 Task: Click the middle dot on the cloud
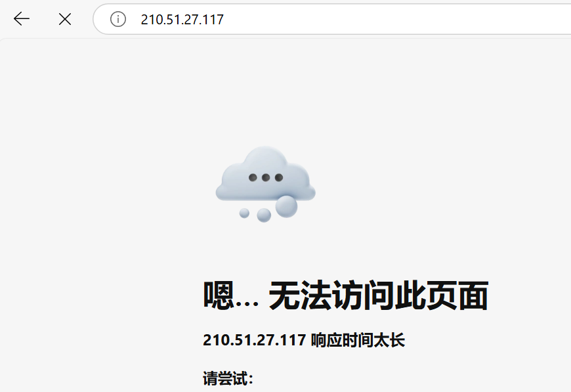[266, 177]
